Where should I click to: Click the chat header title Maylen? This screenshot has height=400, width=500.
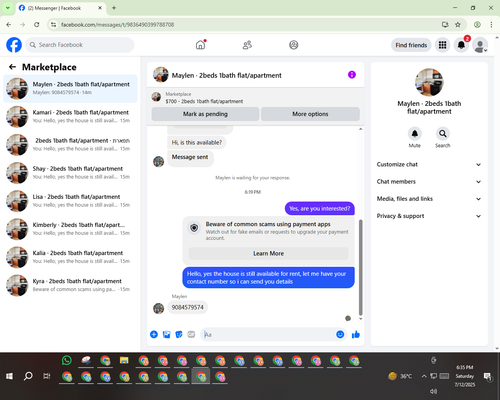click(226, 75)
